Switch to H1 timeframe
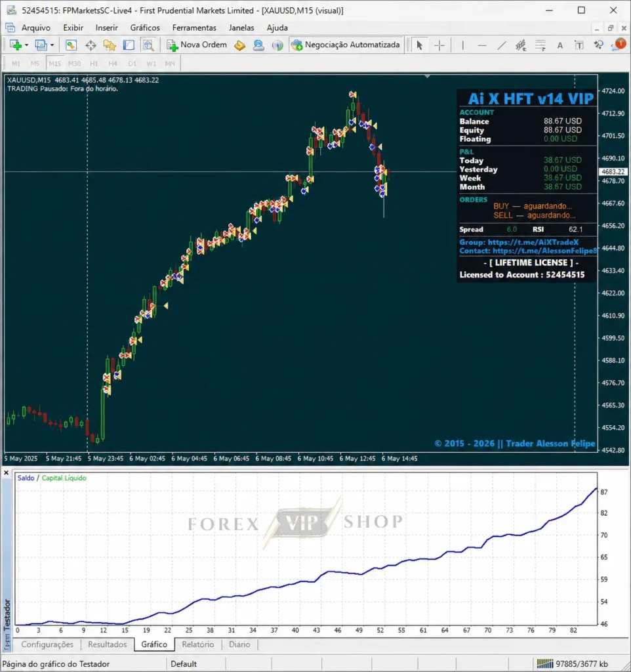Screen dimensions: 631x672 point(93,64)
